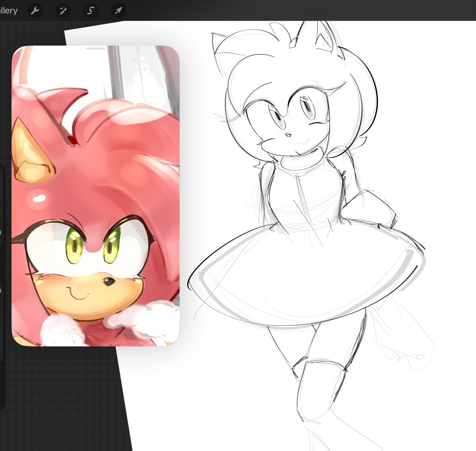Open the Adjustments magic wand menu
Screen dimensions: 476x451
tap(63, 11)
